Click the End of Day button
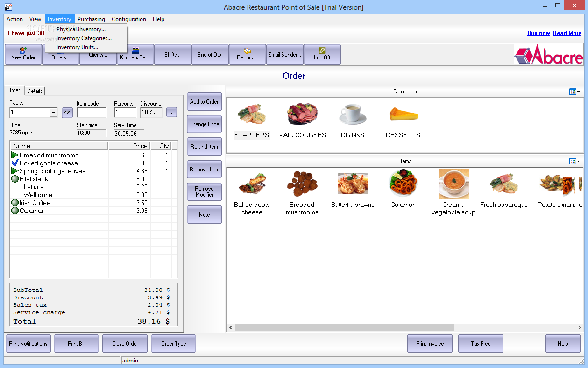This screenshot has height=368, width=588. click(x=210, y=54)
